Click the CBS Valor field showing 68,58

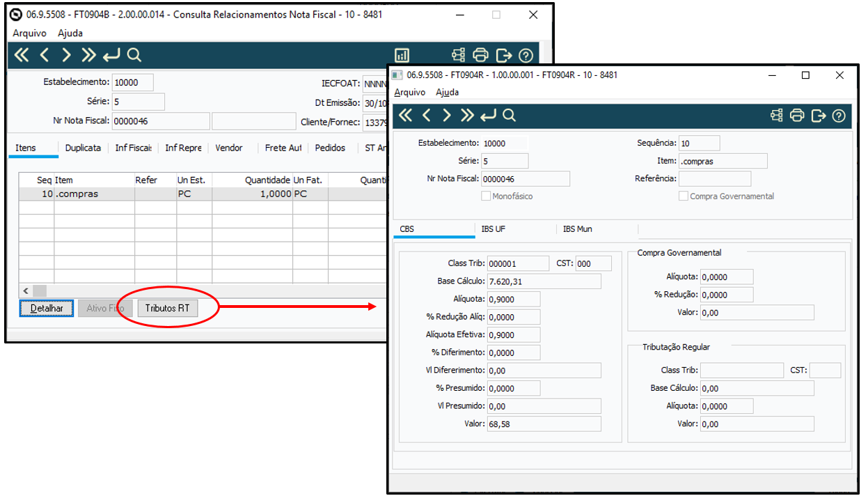tap(544, 424)
